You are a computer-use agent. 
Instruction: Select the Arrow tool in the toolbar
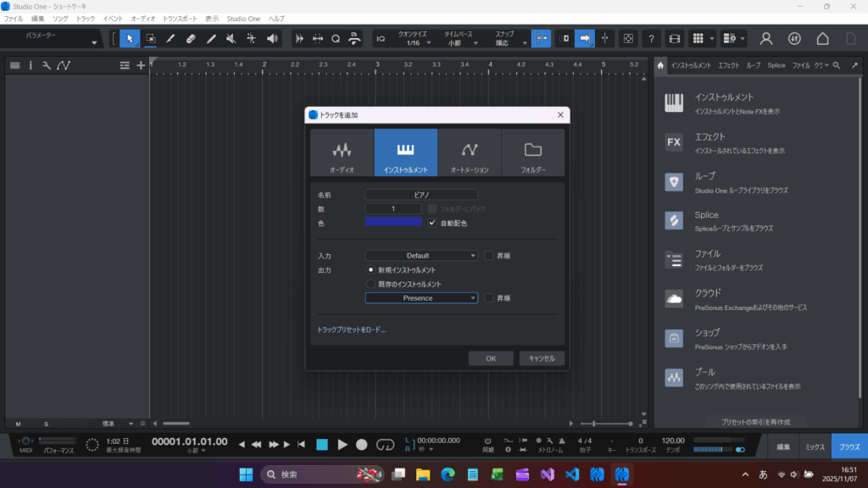point(130,38)
